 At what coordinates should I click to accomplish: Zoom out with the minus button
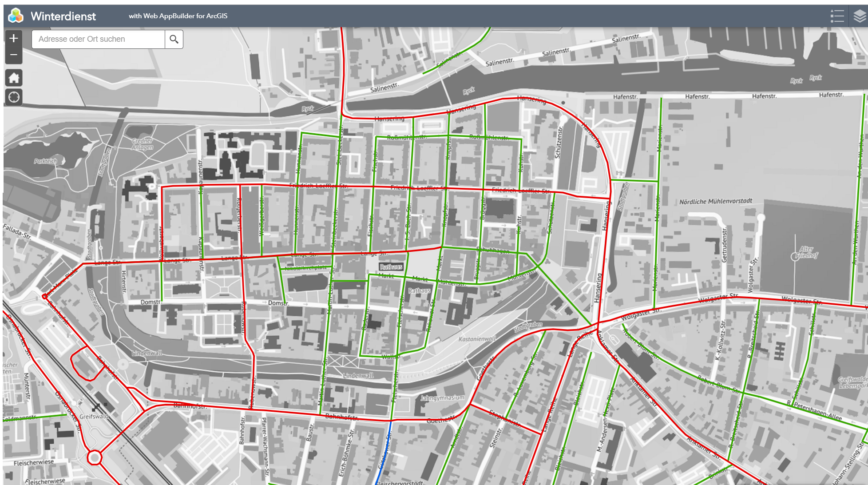14,56
